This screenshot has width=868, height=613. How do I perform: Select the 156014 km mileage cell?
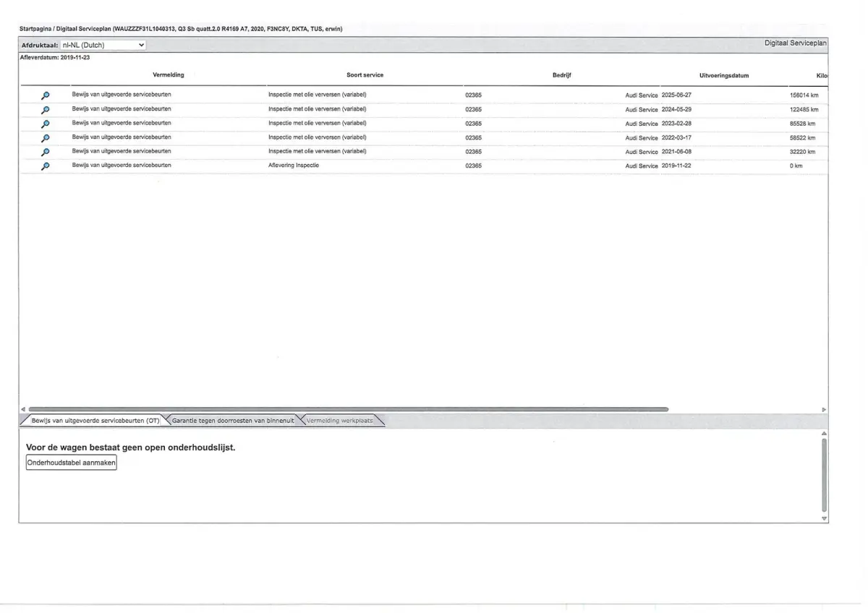coord(804,95)
